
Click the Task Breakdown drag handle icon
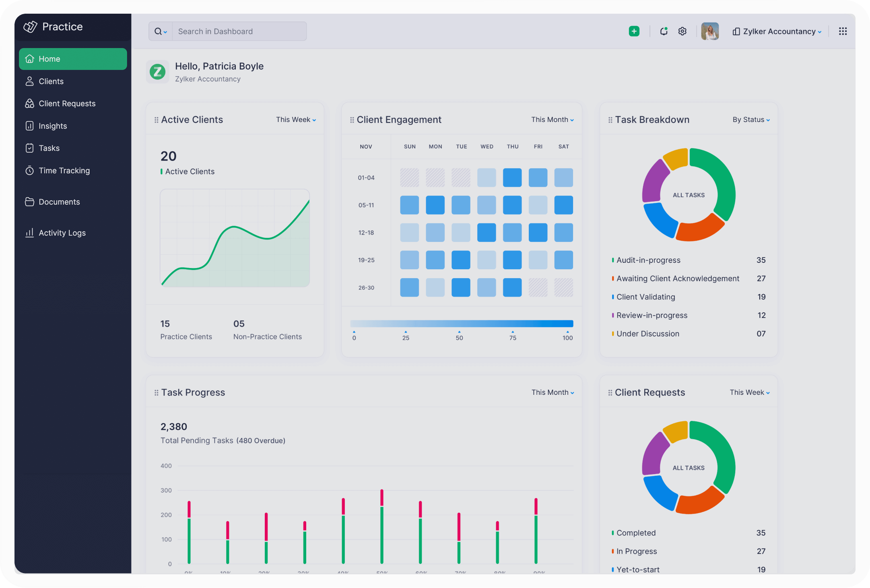[610, 120]
